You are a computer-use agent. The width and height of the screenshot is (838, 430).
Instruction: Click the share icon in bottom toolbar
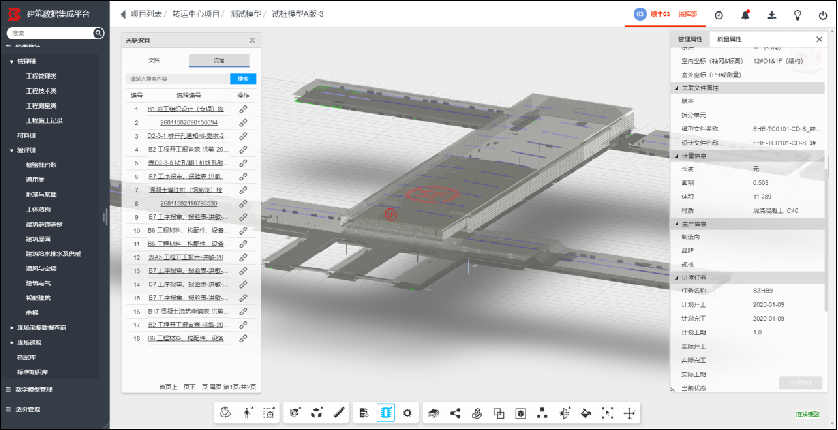point(455,412)
